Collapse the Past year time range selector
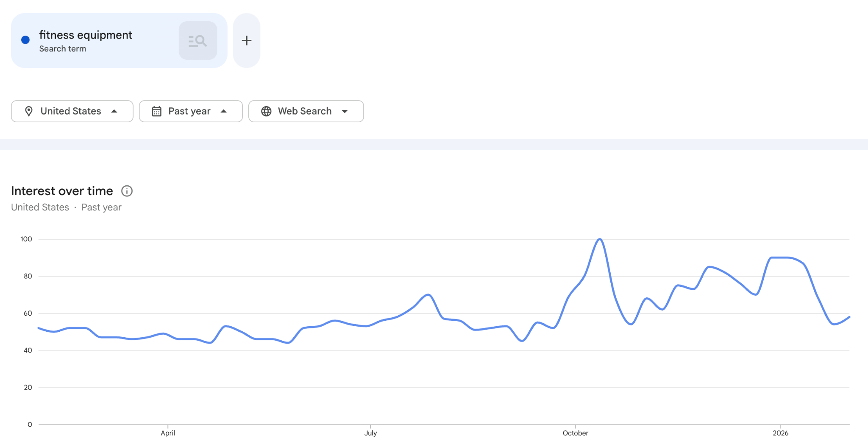This screenshot has width=868, height=448. click(224, 111)
